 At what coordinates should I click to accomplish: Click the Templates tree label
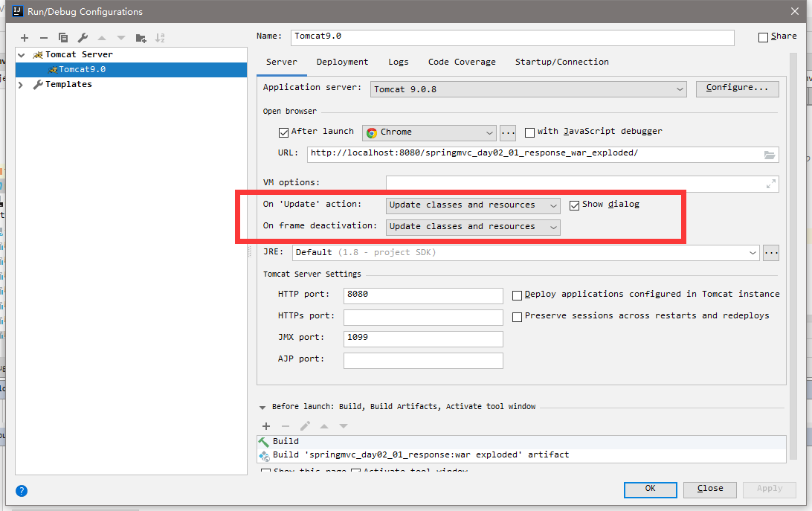[x=68, y=85]
